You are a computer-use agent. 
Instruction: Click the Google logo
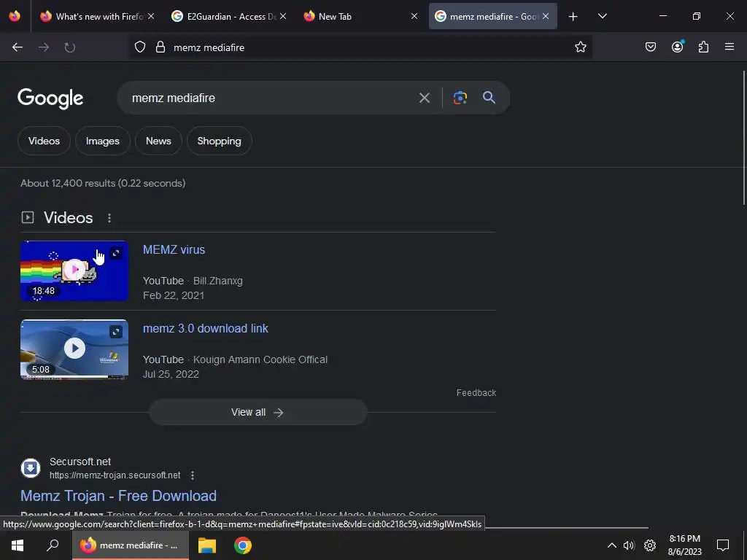[x=50, y=98]
